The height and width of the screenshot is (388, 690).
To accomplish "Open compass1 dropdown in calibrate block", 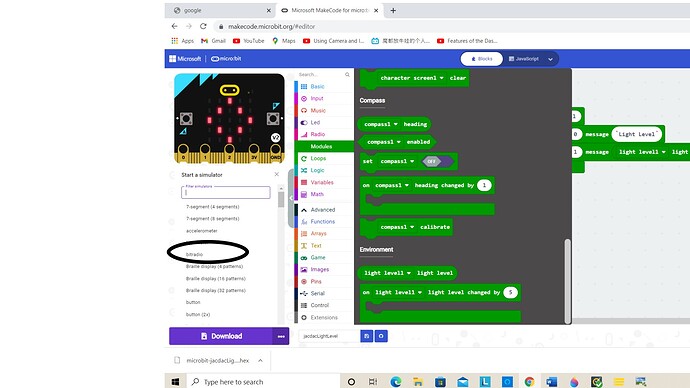I will 412,227.
